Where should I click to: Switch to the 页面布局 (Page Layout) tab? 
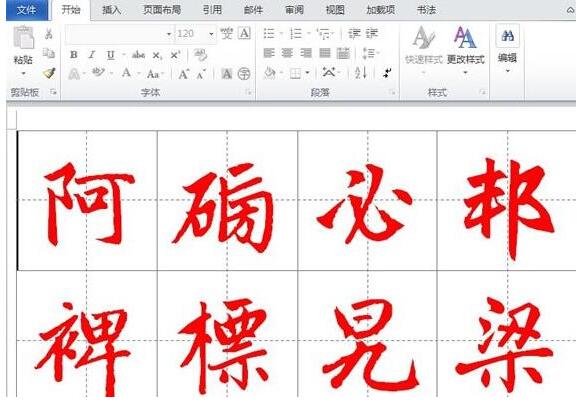tap(162, 10)
